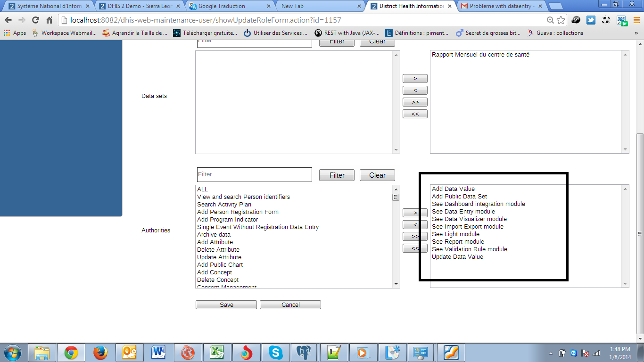The image size is (644, 362).
Task: Select Single Event Without Registration Data Entry
Action: pos(258,227)
